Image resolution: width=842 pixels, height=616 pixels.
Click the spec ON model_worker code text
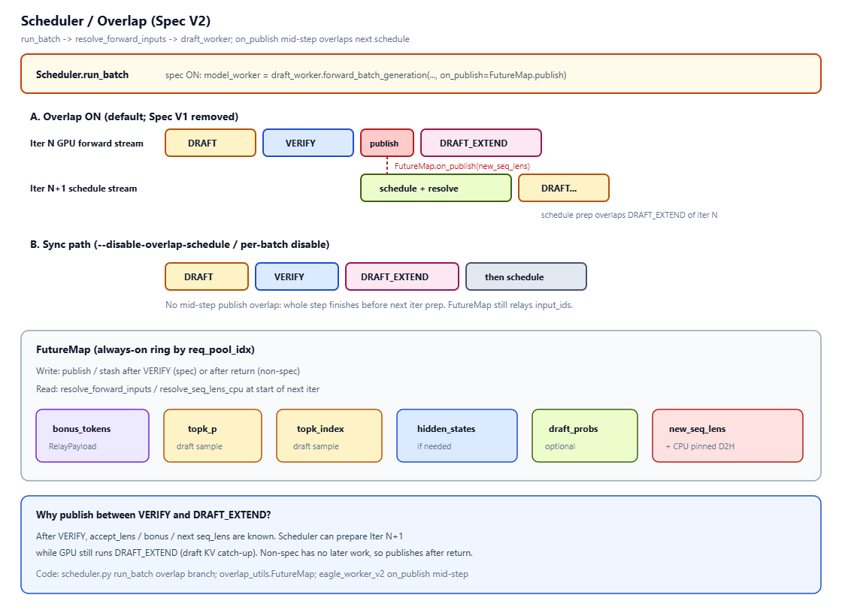pyautogui.click(x=365, y=75)
